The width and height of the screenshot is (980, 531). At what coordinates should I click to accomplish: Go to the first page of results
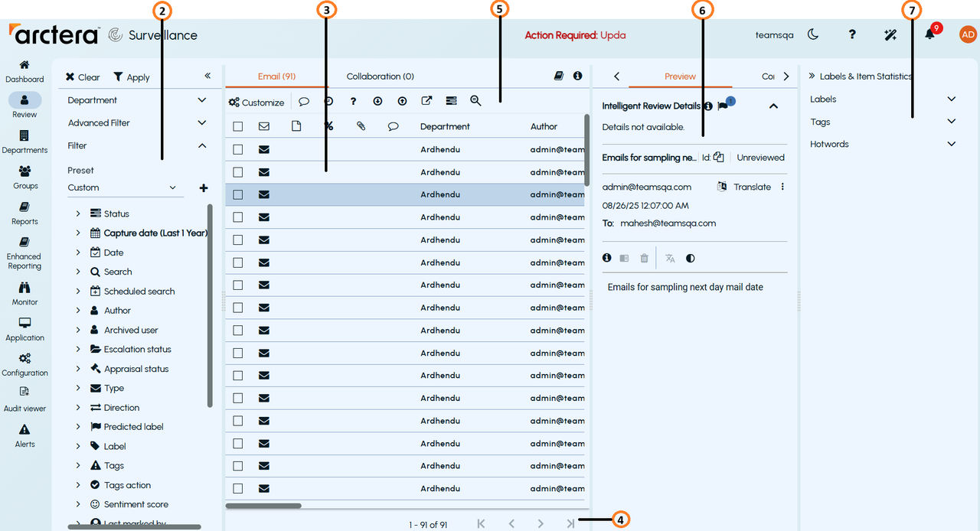482,524
